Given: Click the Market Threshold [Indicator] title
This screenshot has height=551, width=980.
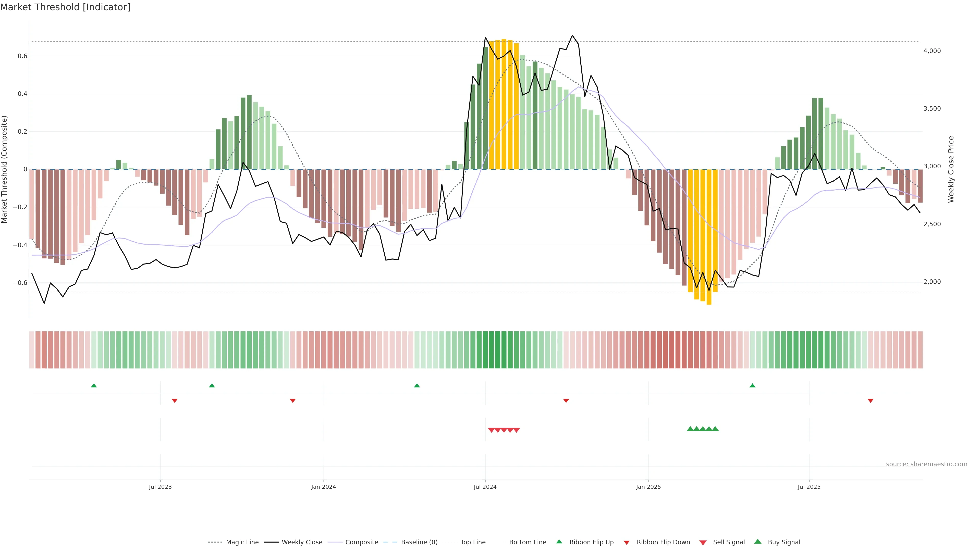Looking at the screenshot, I should pyautogui.click(x=65, y=7).
